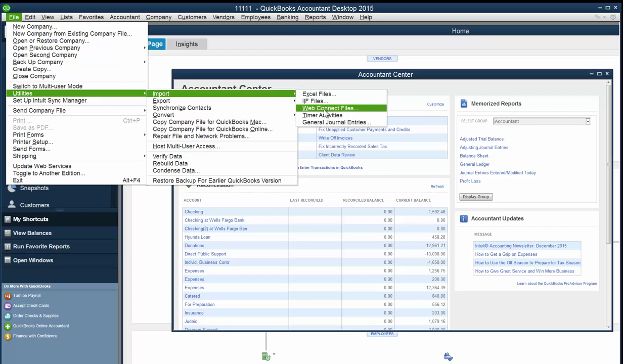Select Excel Files in Import submenu
This screenshot has width=623, height=364.
coord(341,94)
